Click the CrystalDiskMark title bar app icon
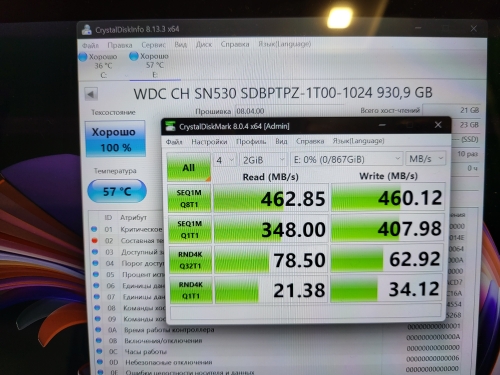This screenshot has height=375, width=500. coord(170,126)
